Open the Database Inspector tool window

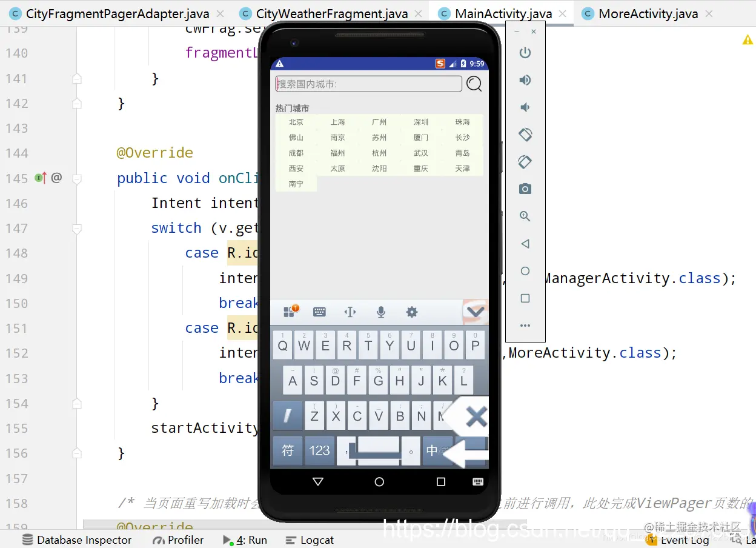[77, 540]
